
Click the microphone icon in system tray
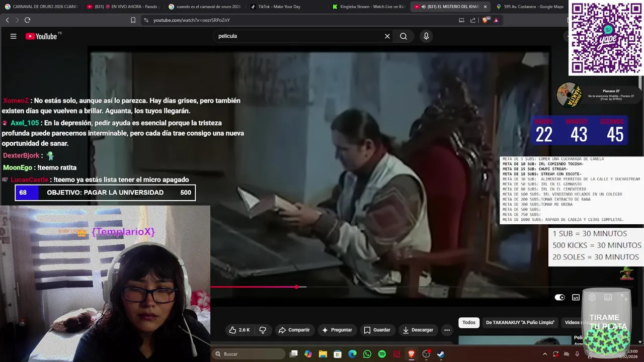tap(577, 354)
